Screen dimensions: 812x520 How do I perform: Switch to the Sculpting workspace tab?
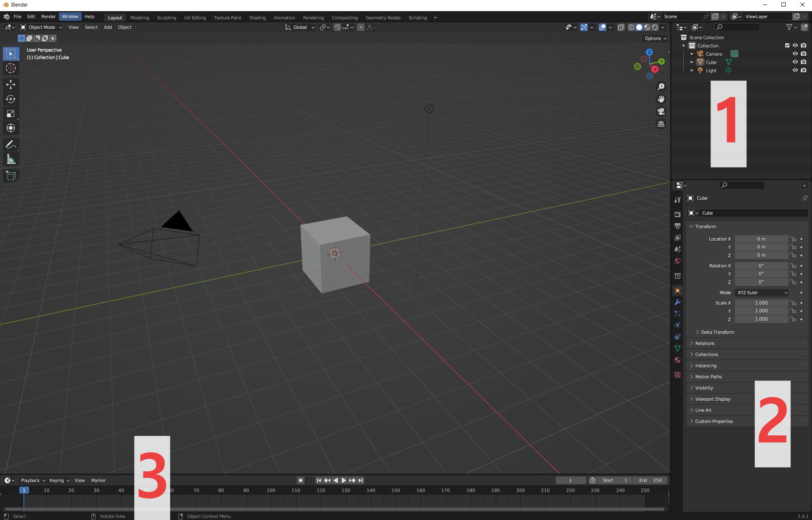(x=166, y=18)
